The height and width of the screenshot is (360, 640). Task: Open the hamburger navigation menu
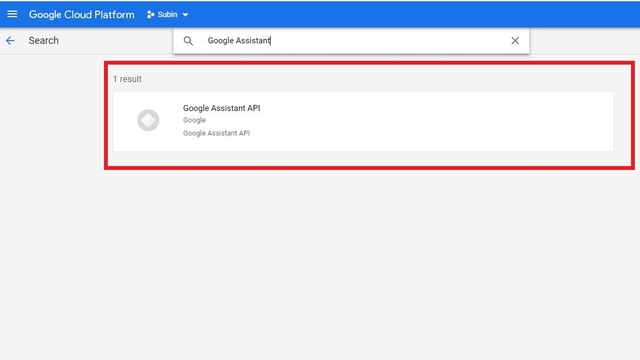pyautogui.click(x=12, y=14)
